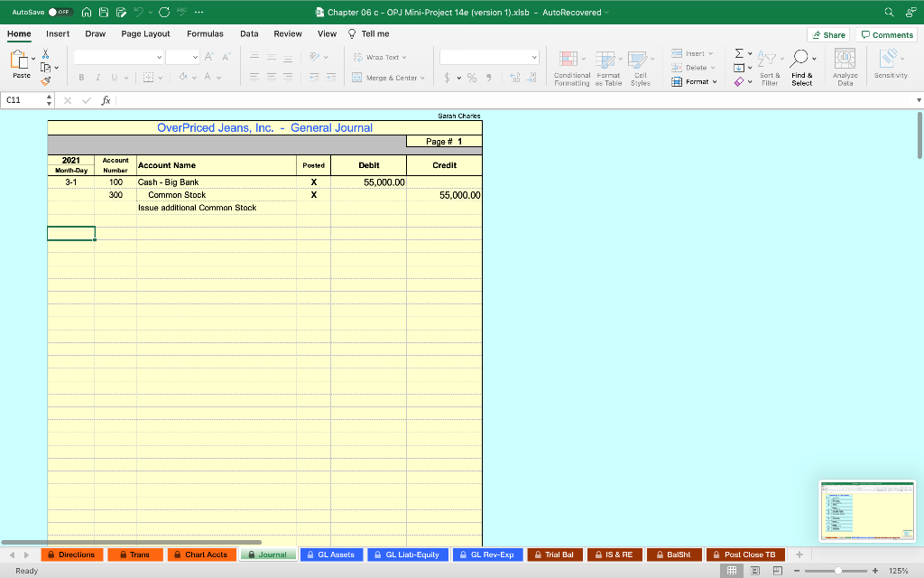Click the Share button
This screenshot has width=924, height=578.
[827, 33]
